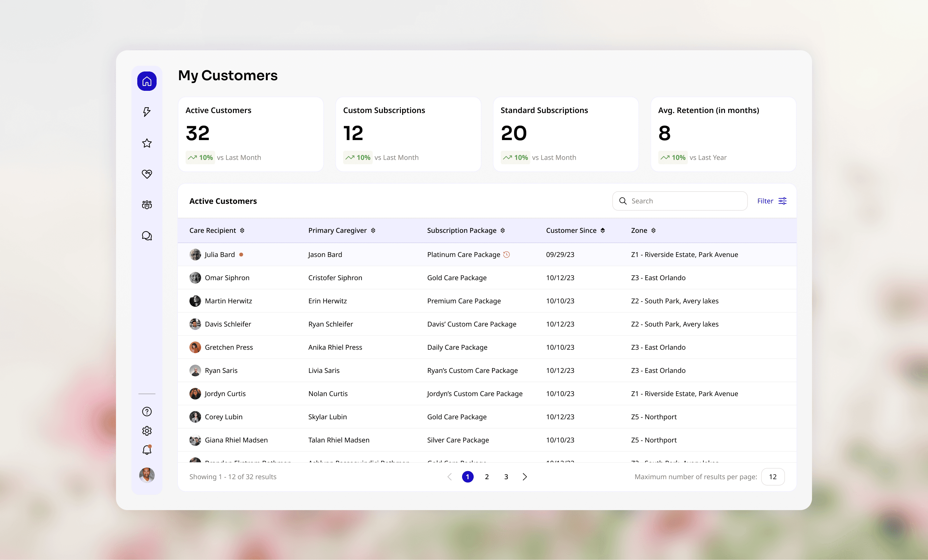Open the heart handshake care icon
The height and width of the screenshot is (560, 928).
pyautogui.click(x=147, y=174)
